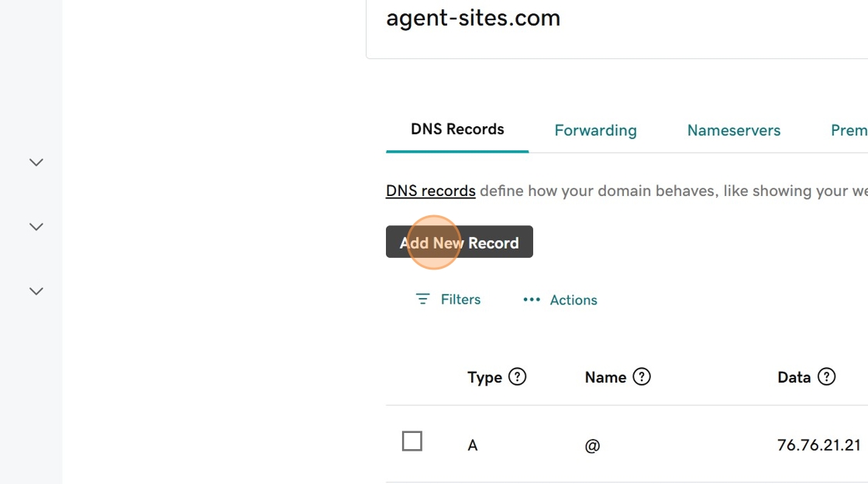Click the 76.76.21.21 data value
Screen dimensions: 868x484
point(818,445)
